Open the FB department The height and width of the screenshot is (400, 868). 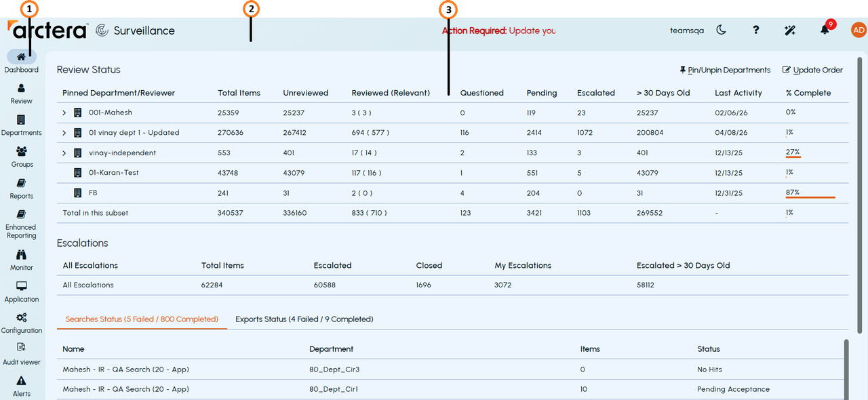click(x=93, y=193)
